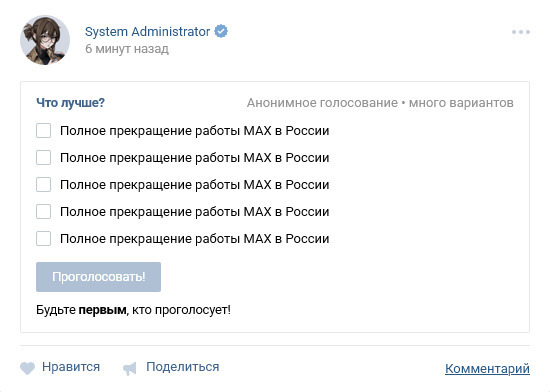Open the author's avatar picture
Viewport: 550px width, 392px height.
coord(45,40)
